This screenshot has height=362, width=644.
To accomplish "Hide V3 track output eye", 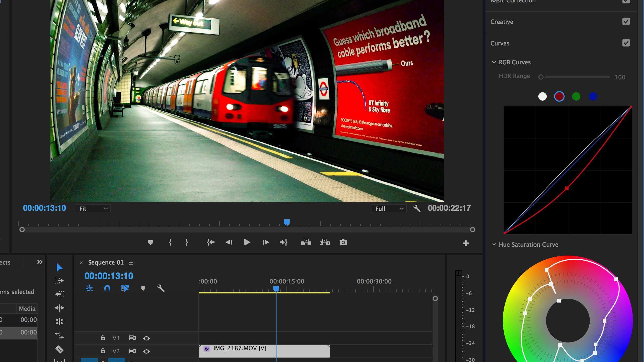I will tap(146, 338).
